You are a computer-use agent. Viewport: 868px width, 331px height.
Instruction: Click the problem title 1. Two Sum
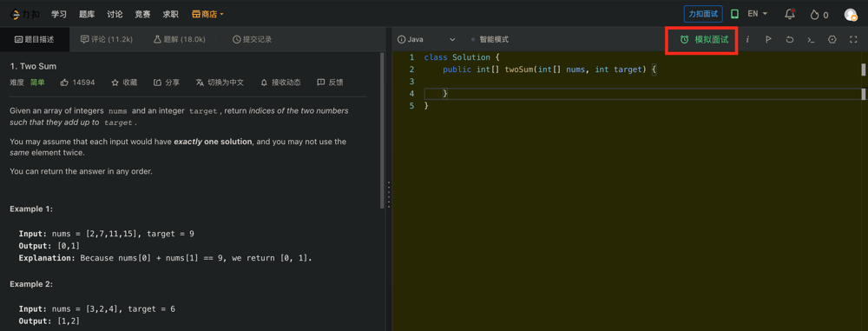33,66
